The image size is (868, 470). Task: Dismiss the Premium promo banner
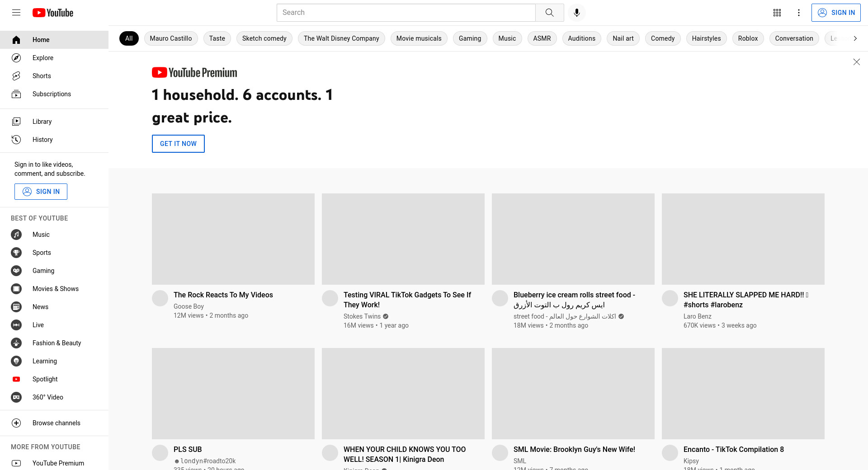pos(856,62)
